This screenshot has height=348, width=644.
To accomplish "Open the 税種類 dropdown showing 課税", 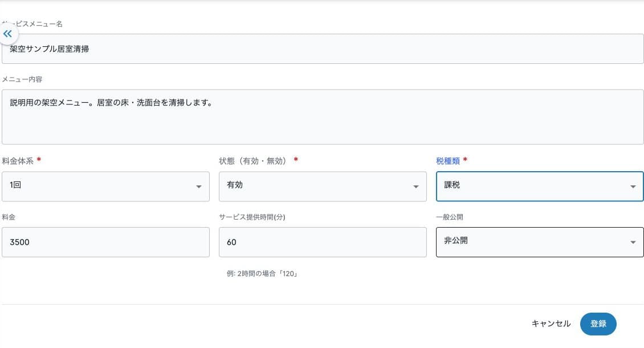I will click(x=540, y=187).
